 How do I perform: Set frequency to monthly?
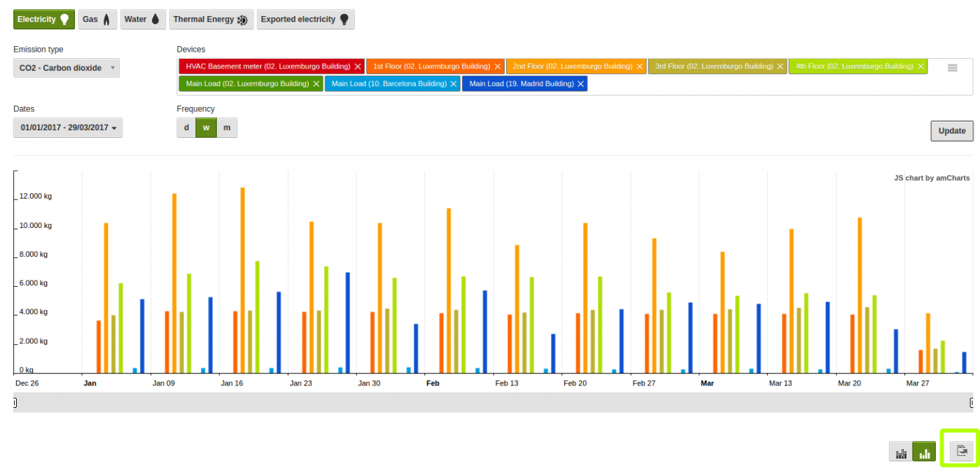click(x=227, y=128)
